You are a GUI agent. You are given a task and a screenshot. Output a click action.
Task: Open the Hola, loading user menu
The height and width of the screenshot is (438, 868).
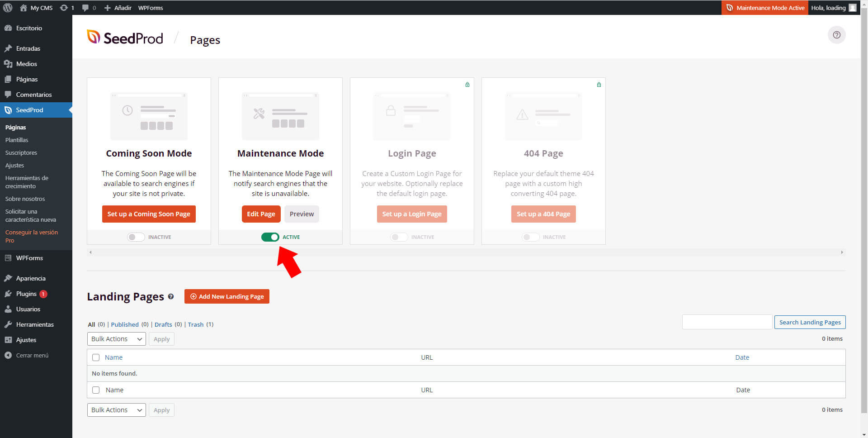833,8
